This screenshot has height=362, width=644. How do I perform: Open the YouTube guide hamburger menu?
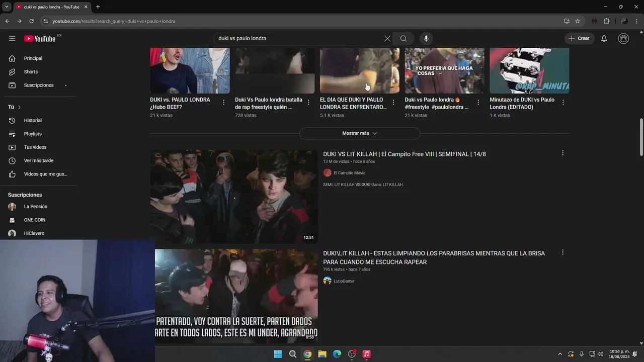(12, 38)
